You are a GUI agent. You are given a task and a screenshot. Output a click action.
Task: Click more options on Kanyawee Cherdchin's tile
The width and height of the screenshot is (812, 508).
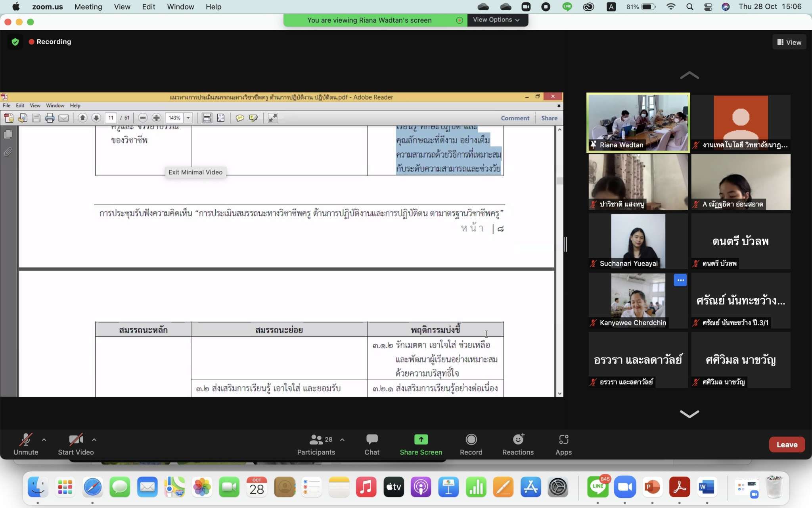coord(680,280)
